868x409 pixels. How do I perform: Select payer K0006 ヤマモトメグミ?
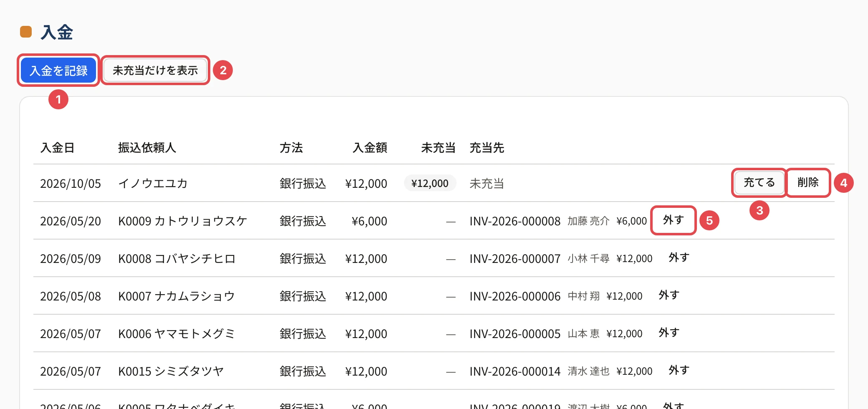[x=177, y=334]
